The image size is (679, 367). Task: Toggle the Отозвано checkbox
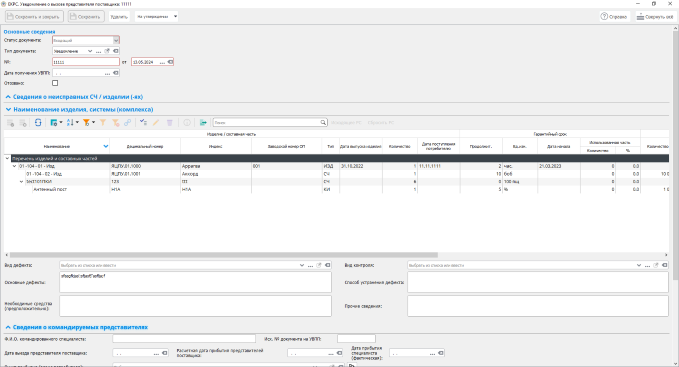[55, 83]
